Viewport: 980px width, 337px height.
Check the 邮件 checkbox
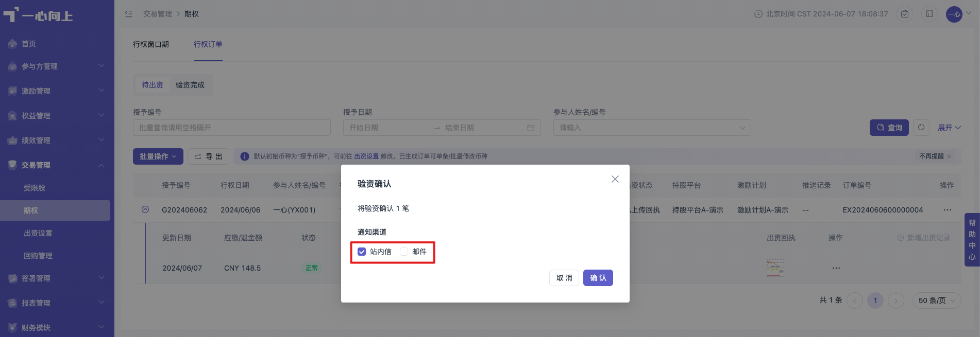click(x=404, y=252)
